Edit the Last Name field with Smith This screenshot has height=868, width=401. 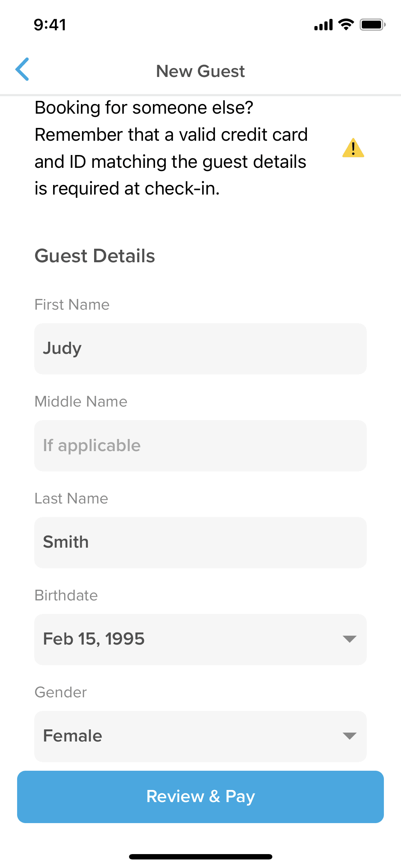(200, 542)
